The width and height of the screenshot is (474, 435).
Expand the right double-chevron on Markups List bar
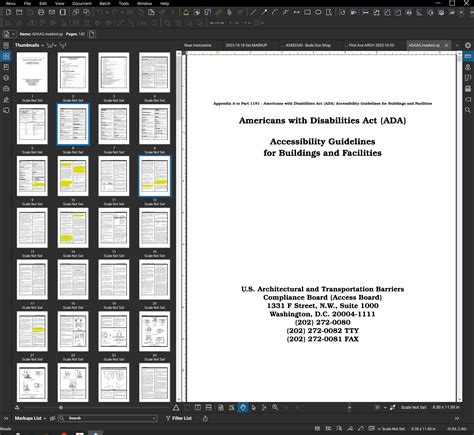pyautogui.click(x=457, y=418)
